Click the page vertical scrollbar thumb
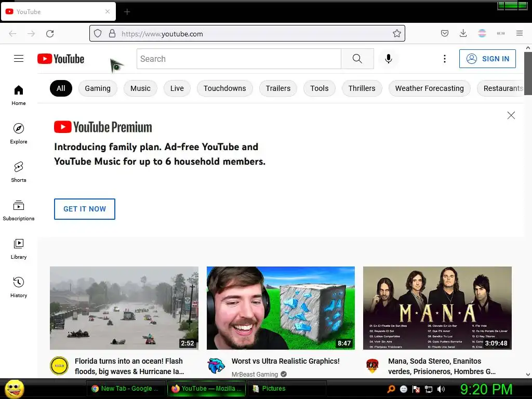Screen dimensions: 532x399 coord(528,74)
